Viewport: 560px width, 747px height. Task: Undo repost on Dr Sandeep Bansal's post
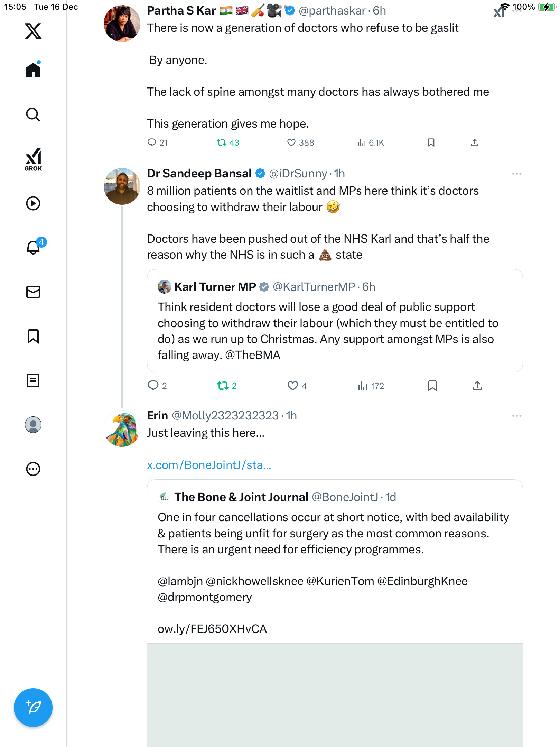[x=223, y=386]
